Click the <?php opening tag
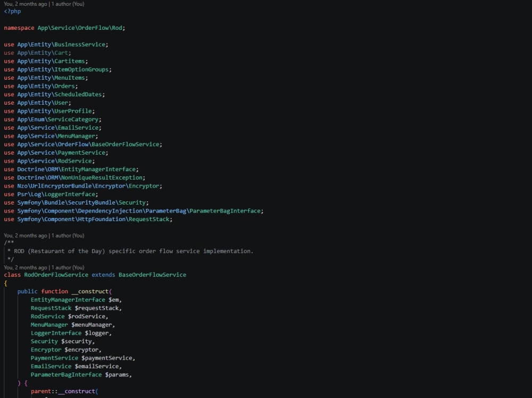This screenshot has width=532, height=398. 12,11
